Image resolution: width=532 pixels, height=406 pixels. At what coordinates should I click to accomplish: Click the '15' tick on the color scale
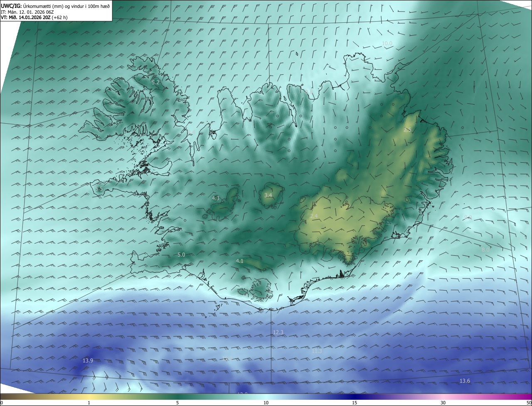(x=355, y=403)
